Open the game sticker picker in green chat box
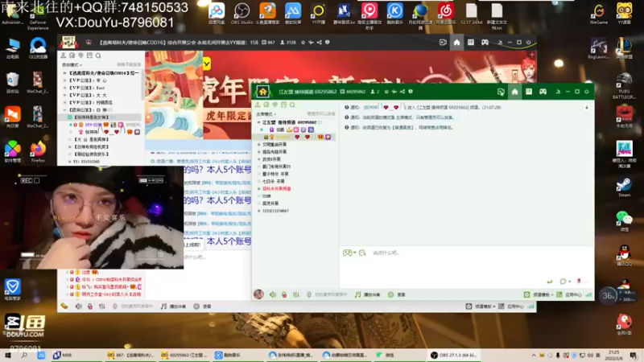644x362 pixels. (x=348, y=253)
